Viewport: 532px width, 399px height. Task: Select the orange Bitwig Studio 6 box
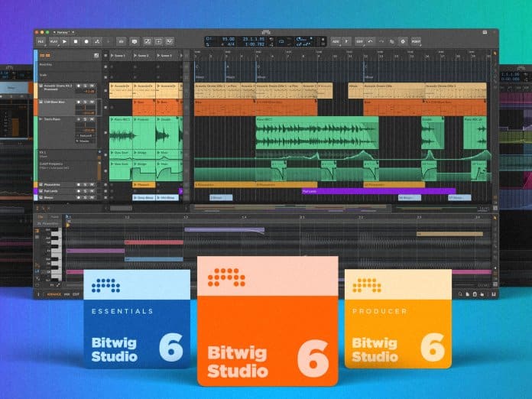coord(267,321)
